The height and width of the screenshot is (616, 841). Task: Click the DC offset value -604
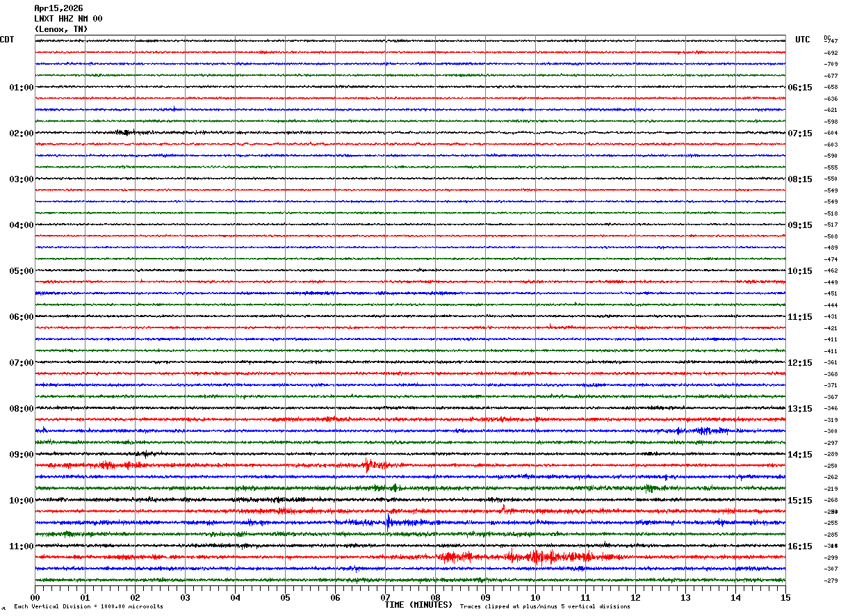click(x=831, y=133)
